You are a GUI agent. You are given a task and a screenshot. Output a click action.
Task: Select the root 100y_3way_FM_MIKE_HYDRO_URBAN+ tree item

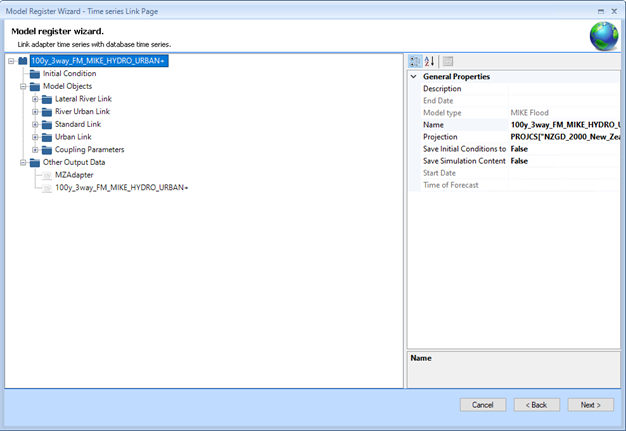99,61
